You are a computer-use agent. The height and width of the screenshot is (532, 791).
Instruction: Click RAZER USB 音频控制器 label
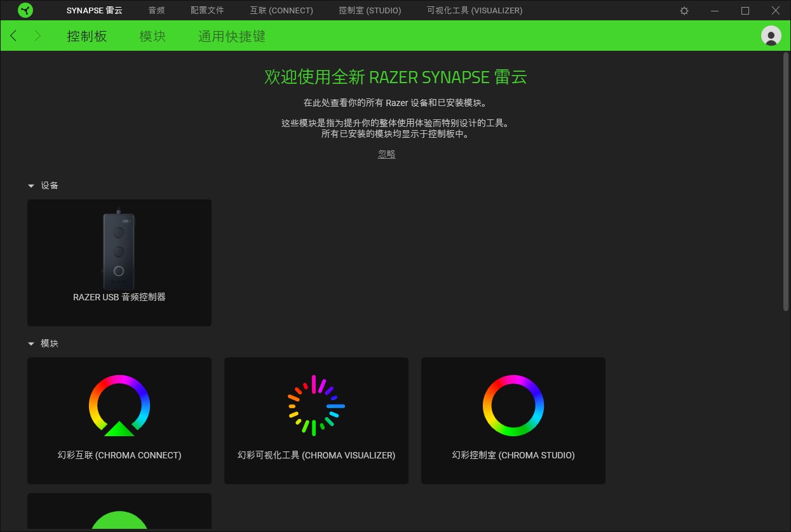[x=119, y=297]
